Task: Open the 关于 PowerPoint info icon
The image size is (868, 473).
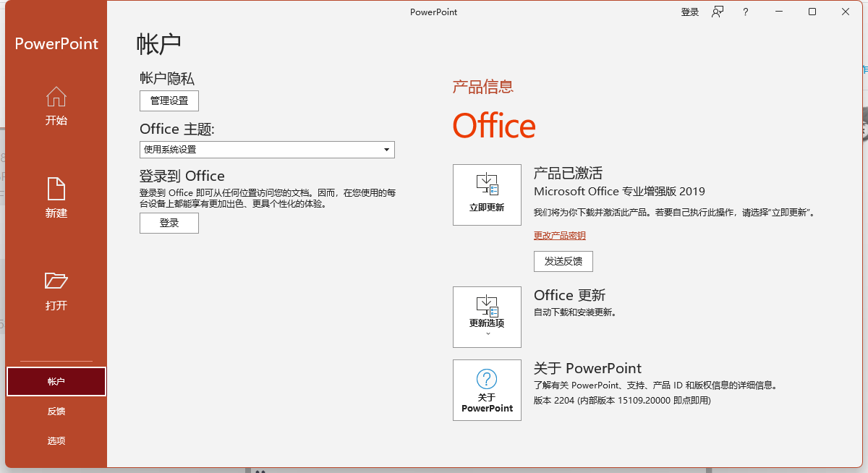Action: (486, 390)
